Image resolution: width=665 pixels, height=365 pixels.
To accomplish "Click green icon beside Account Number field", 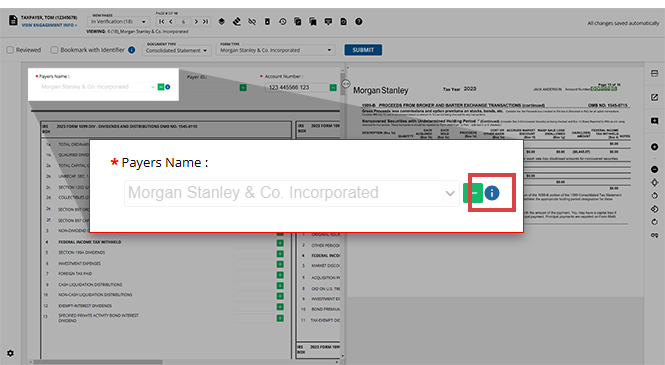I will click(x=333, y=87).
